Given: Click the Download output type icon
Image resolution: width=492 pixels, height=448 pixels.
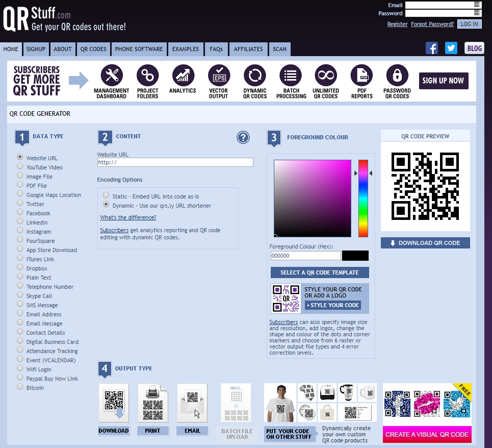Looking at the screenshot, I should (x=114, y=403).
